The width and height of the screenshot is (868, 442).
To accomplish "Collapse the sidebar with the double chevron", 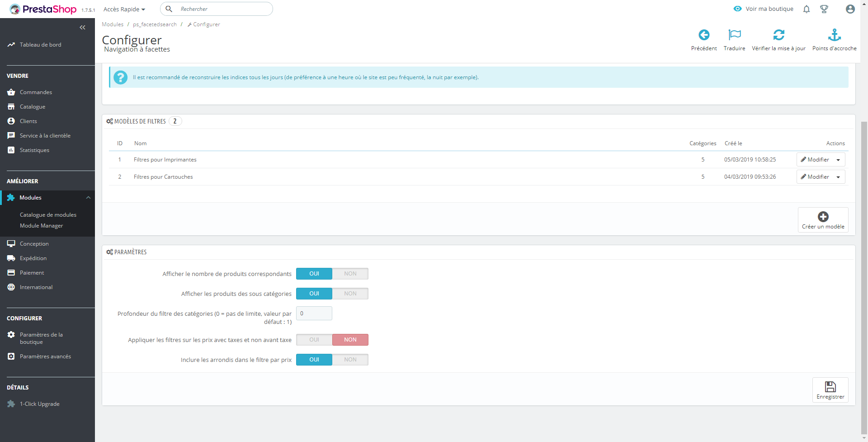I will coord(82,28).
